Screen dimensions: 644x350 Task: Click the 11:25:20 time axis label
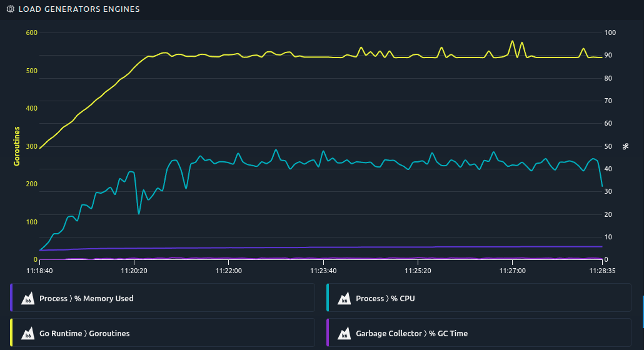pos(418,271)
